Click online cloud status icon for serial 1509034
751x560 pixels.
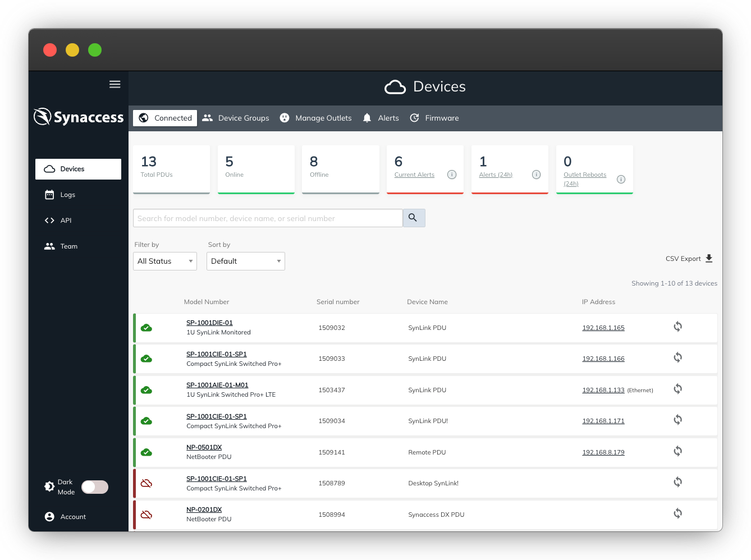click(x=146, y=421)
